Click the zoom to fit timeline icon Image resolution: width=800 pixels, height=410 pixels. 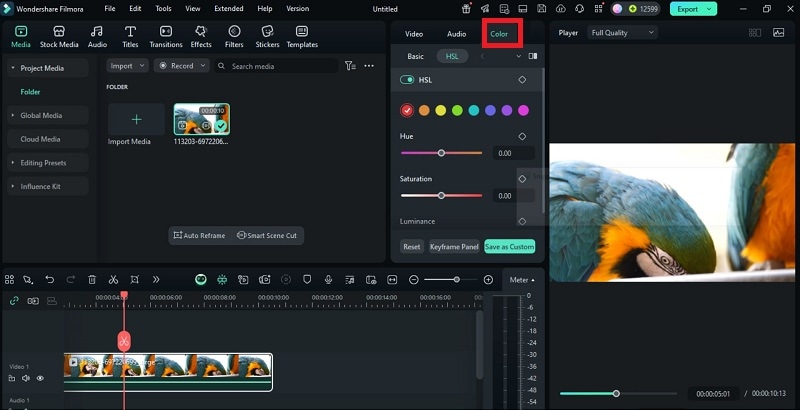392,279
